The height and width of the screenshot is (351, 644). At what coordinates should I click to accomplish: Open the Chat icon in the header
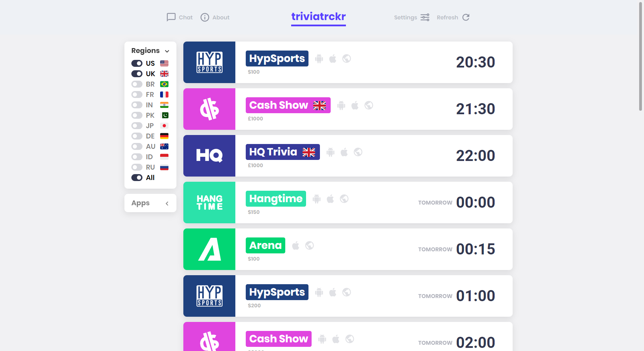click(171, 17)
